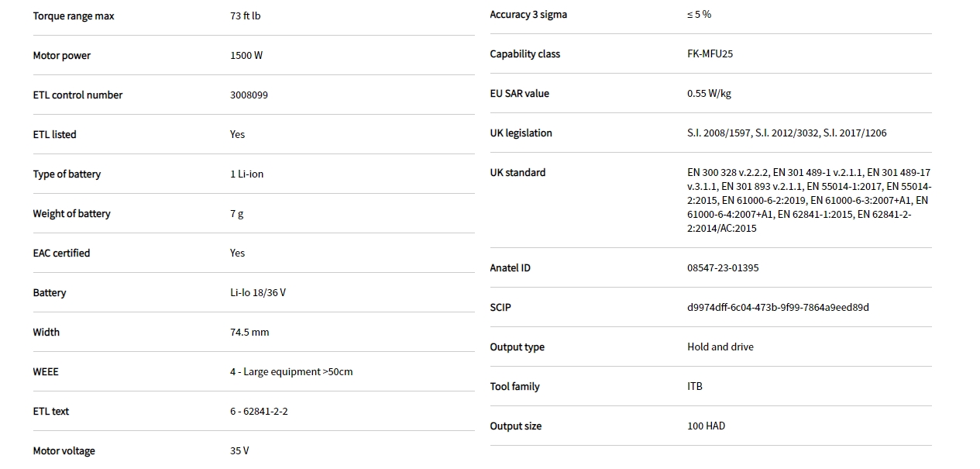The image size is (980, 469).
Task: Click the WEEE Large equipment value
Action: [x=291, y=372]
